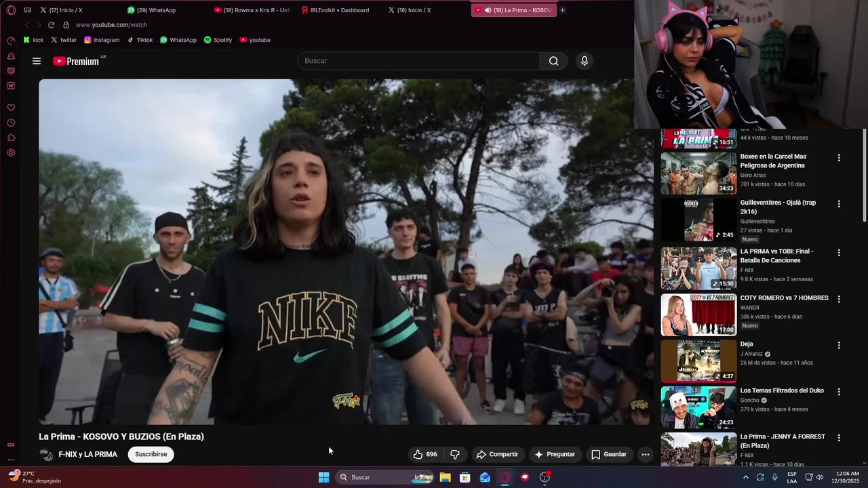Switch to Rowma x Kris R tab
Screen dimensions: 868x488
[252, 10]
